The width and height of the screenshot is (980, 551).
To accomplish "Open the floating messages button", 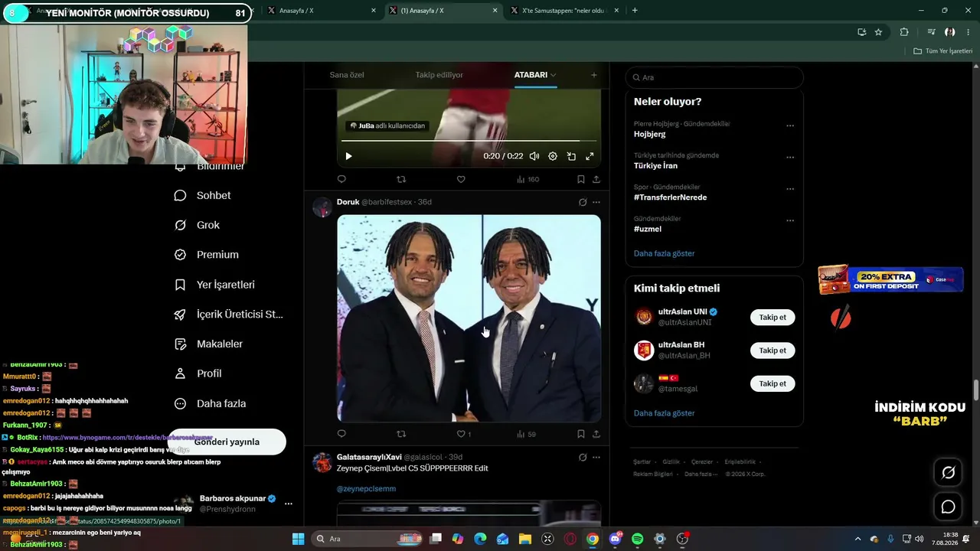I will point(948,507).
